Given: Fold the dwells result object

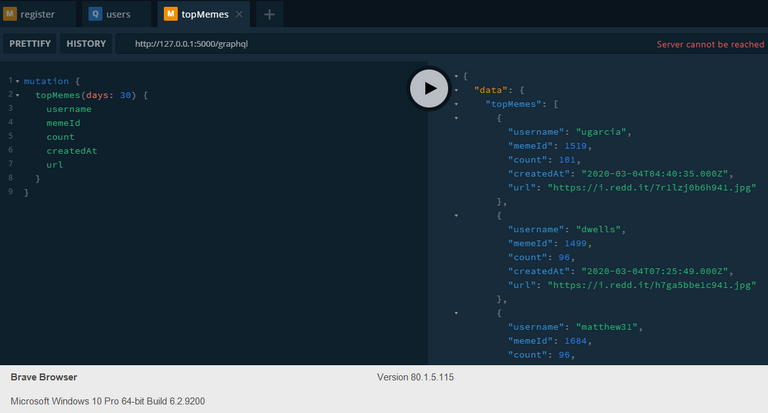Looking at the screenshot, I should tap(455, 215).
